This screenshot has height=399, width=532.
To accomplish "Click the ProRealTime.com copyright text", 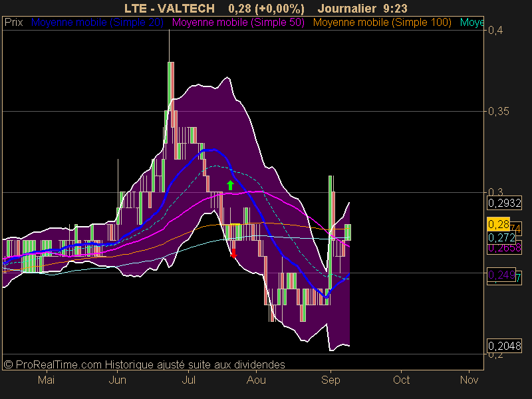I will pos(144,364).
